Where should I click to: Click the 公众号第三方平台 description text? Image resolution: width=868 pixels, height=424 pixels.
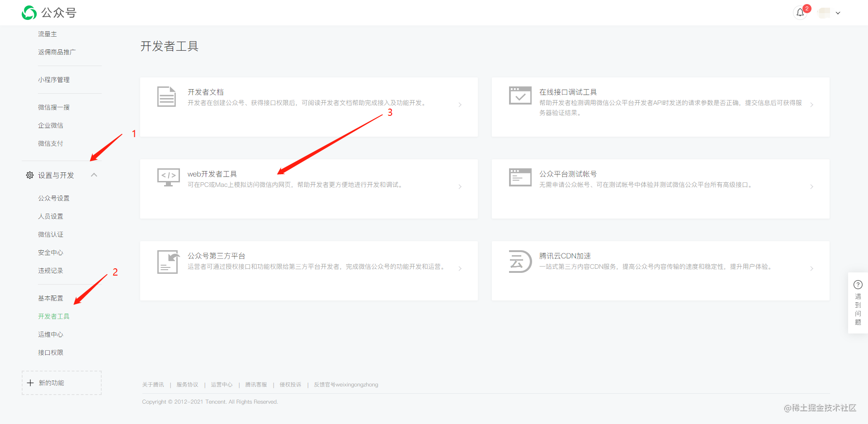317,267
